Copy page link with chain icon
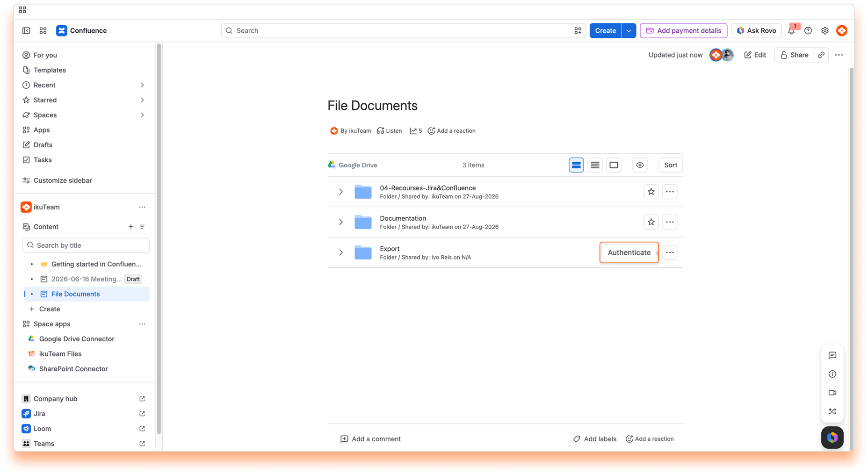868x474 pixels. 821,55
